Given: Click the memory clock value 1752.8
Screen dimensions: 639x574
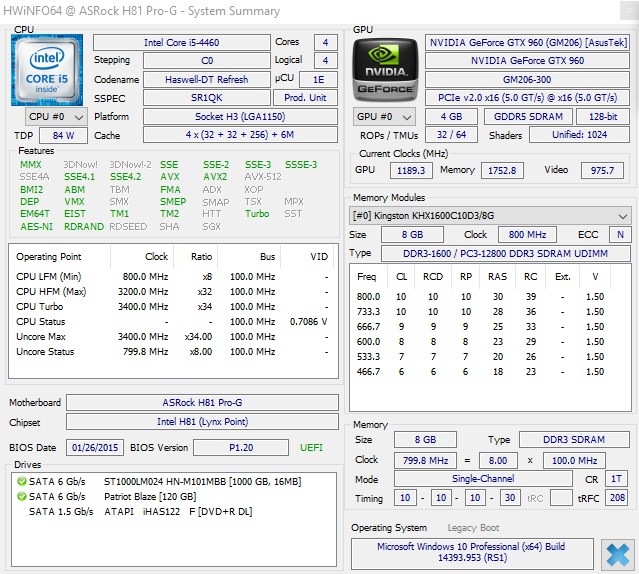Looking at the screenshot, I should (x=502, y=170).
